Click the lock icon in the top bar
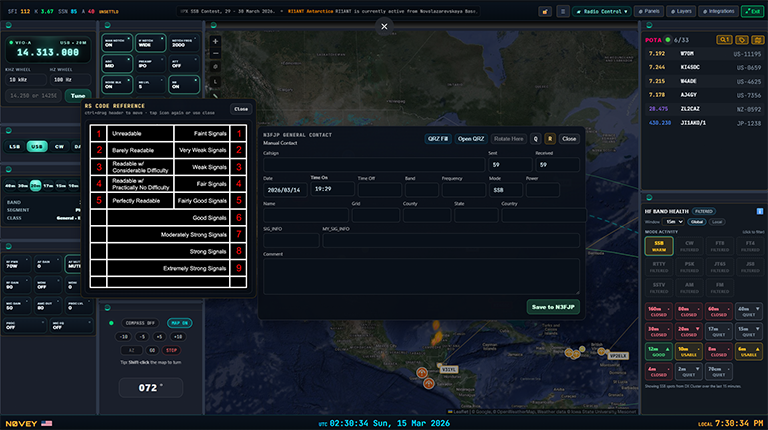This screenshot has width=768, height=430. coord(545,11)
